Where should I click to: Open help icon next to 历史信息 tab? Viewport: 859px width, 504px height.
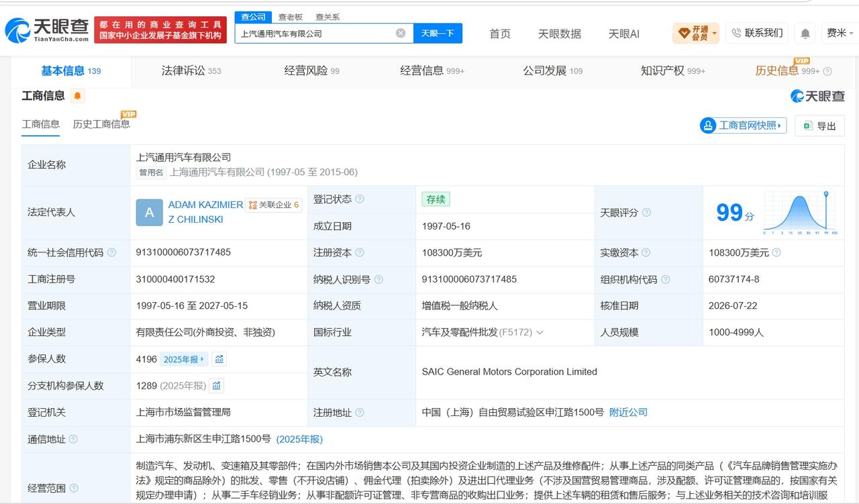[x=827, y=71]
